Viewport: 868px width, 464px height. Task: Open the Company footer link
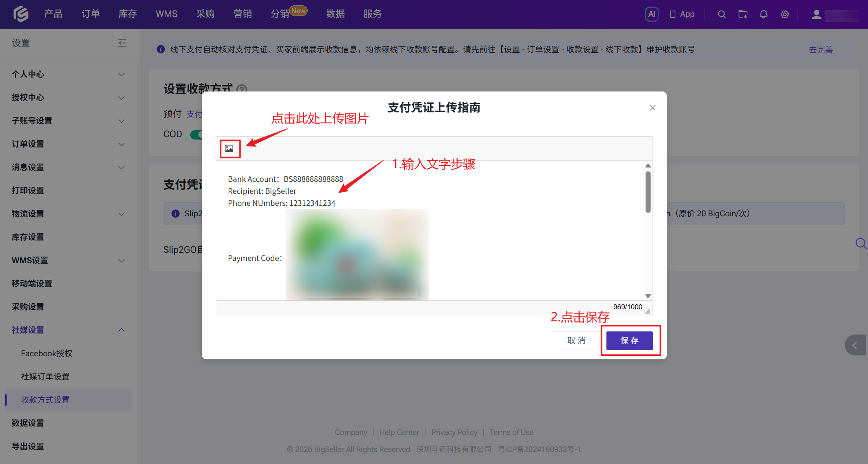tap(351, 432)
